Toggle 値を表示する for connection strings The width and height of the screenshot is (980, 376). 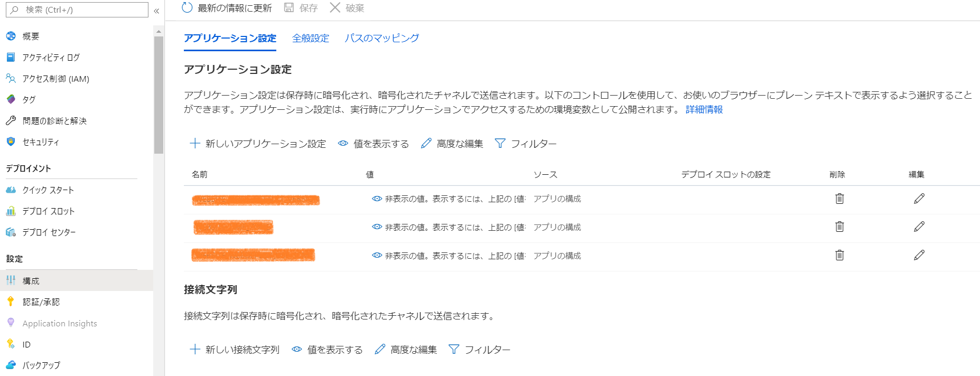(x=328, y=350)
